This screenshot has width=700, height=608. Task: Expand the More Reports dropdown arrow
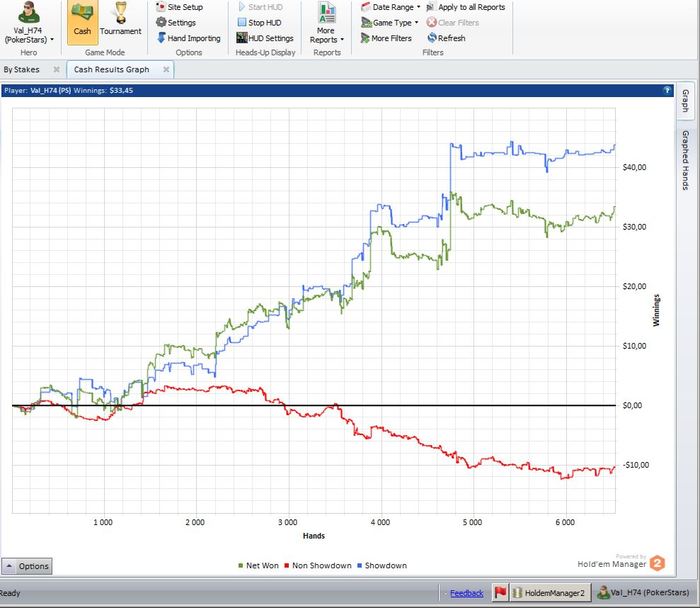point(342,40)
